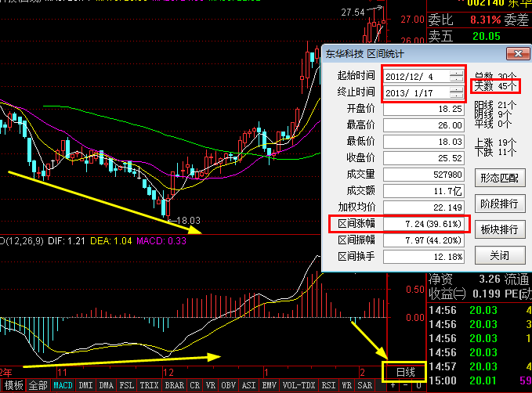Click month marker 12 on time axis
The height and width of the screenshot is (393, 532).
tap(168, 373)
